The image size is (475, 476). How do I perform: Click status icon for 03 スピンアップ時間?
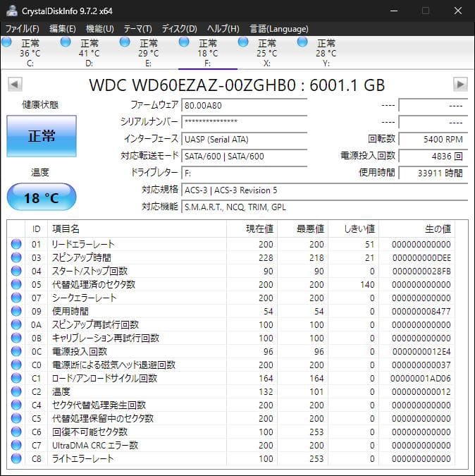[x=16, y=257]
